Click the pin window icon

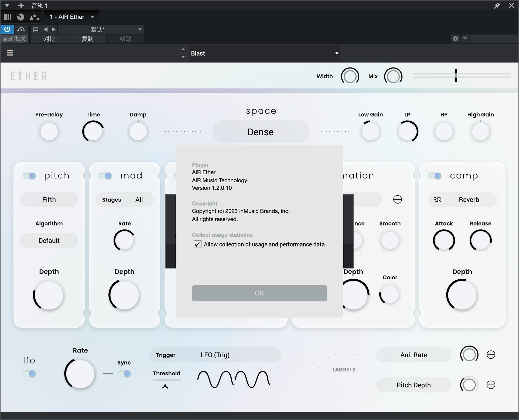(497, 6)
